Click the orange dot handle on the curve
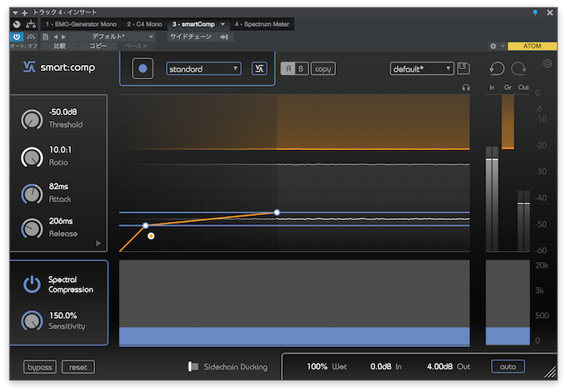567x392 pixels. pos(151,236)
